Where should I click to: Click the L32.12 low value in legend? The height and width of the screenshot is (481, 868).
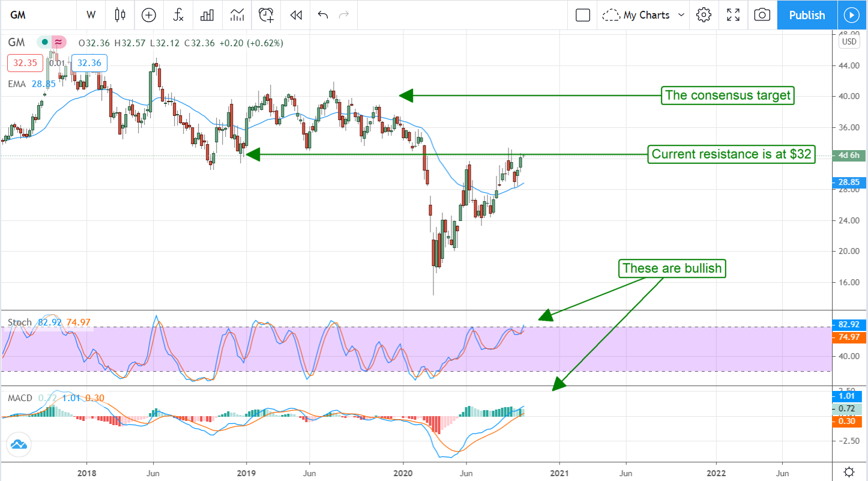point(164,43)
